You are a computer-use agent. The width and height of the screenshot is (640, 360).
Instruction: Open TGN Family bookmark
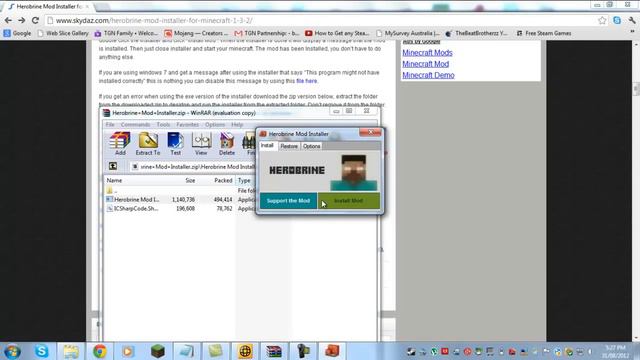click(126, 33)
